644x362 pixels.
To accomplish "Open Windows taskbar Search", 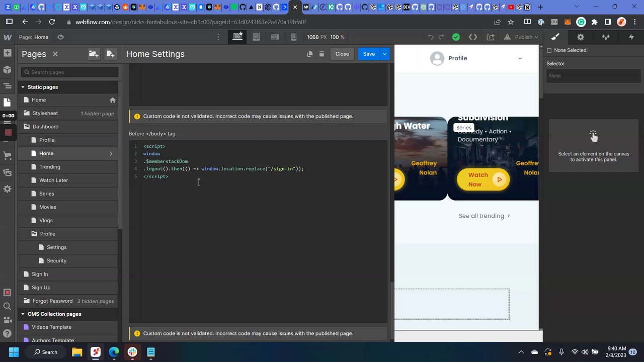I will click(46, 352).
